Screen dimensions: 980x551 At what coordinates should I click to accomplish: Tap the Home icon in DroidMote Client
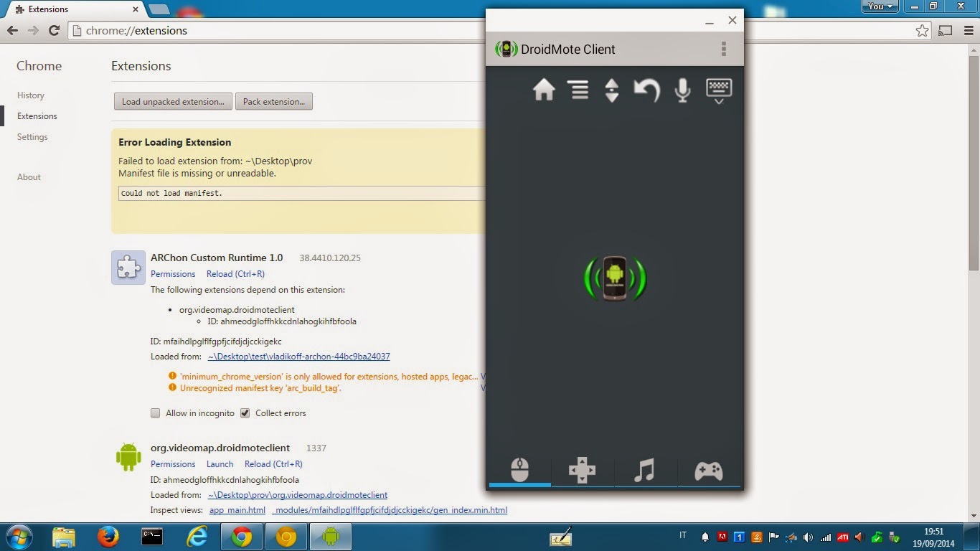point(544,90)
